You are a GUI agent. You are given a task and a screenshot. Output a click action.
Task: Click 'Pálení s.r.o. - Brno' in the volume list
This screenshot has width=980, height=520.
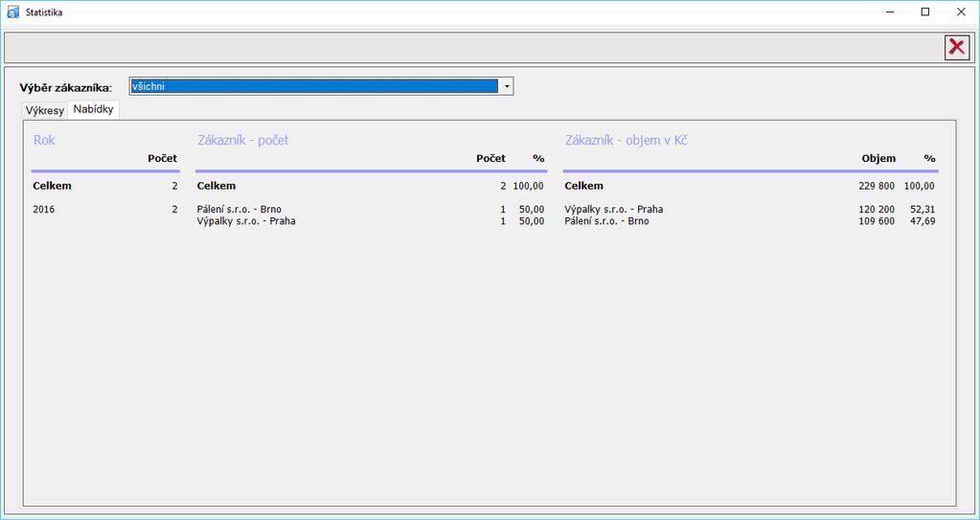[607, 221]
